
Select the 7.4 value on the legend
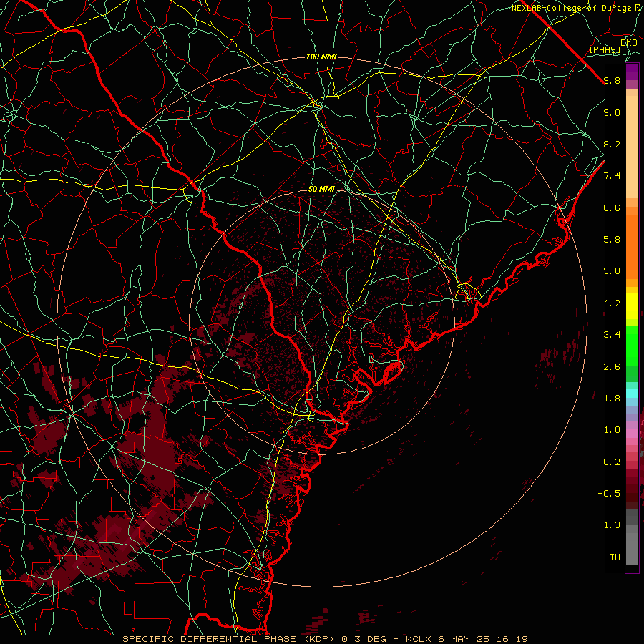point(612,176)
